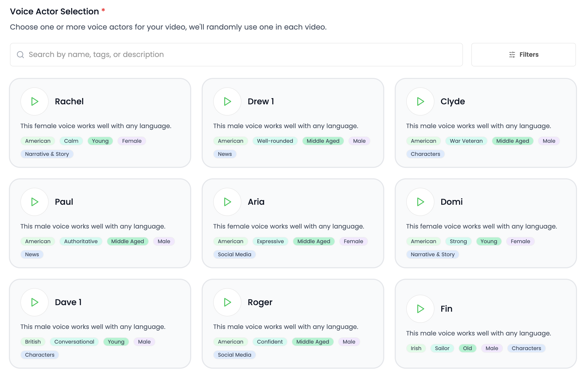Screen dimensions: 588x376
Task: Preview Clyde's voice with play icon
Action: pos(420,101)
